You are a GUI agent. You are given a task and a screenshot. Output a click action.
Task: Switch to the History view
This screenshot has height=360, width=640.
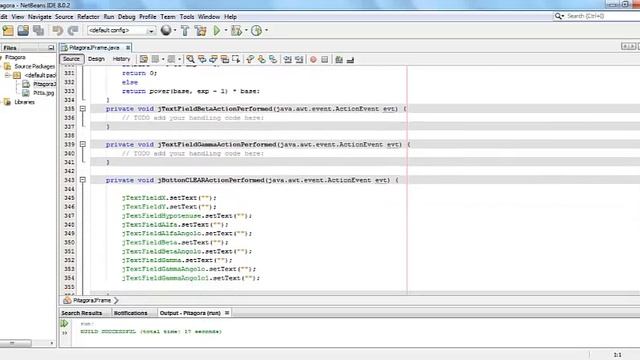pyautogui.click(x=121, y=59)
